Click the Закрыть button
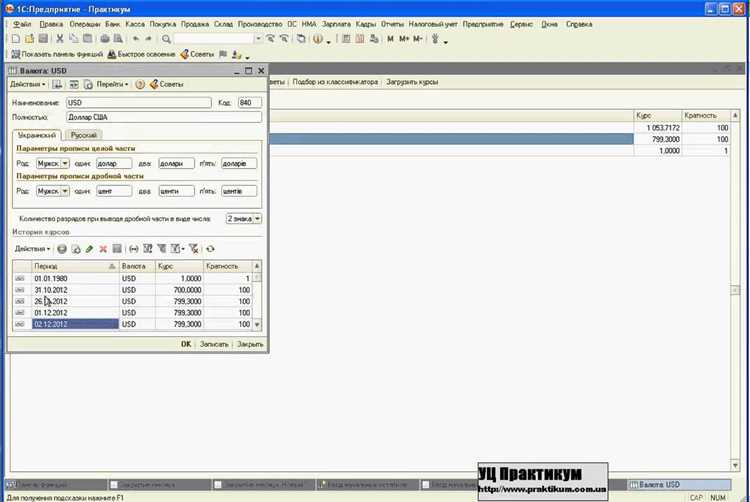 tap(250, 344)
